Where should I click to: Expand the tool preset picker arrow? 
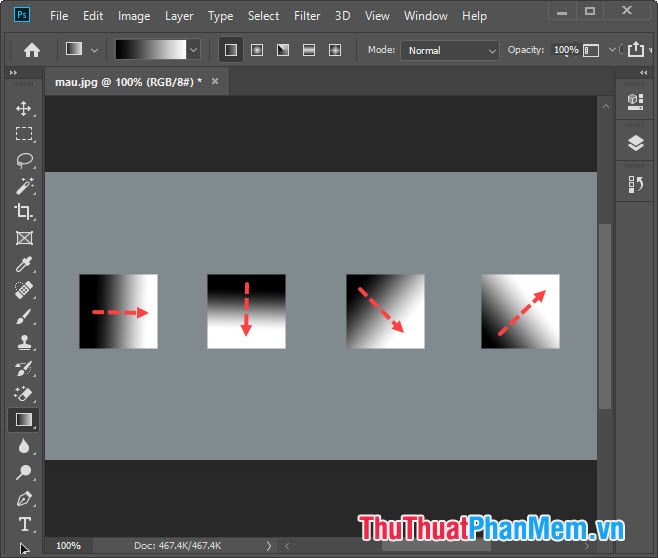pos(95,50)
